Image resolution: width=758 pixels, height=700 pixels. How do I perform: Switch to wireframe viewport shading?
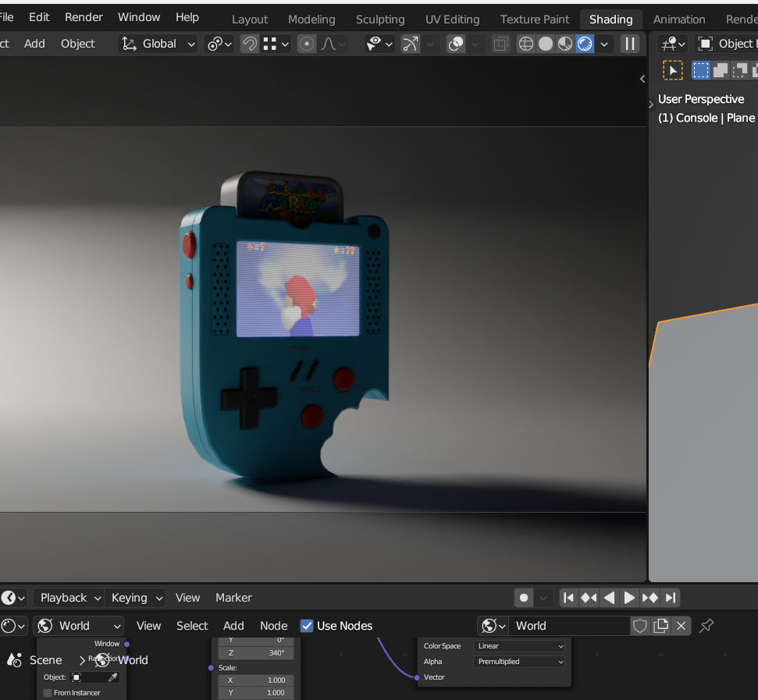pyautogui.click(x=526, y=44)
